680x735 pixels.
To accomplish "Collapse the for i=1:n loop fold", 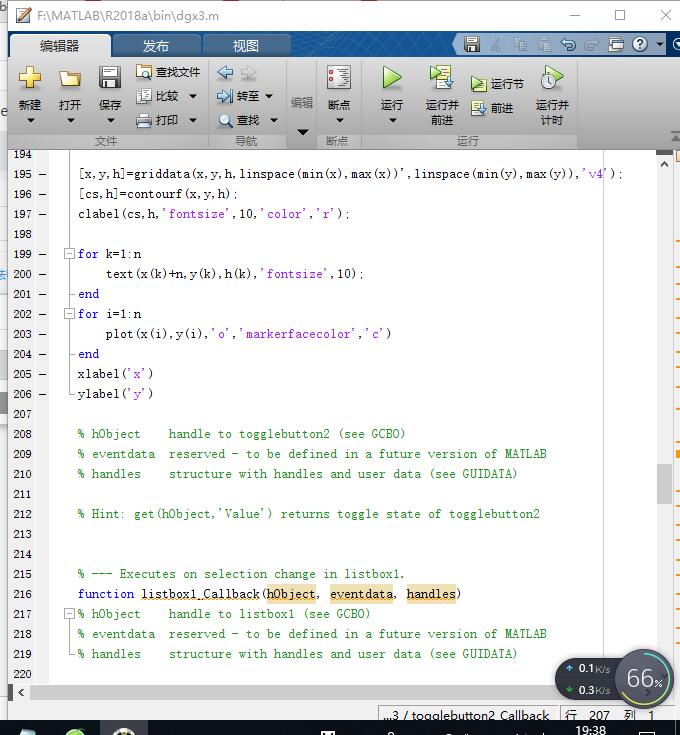I will click(x=69, y=314).
